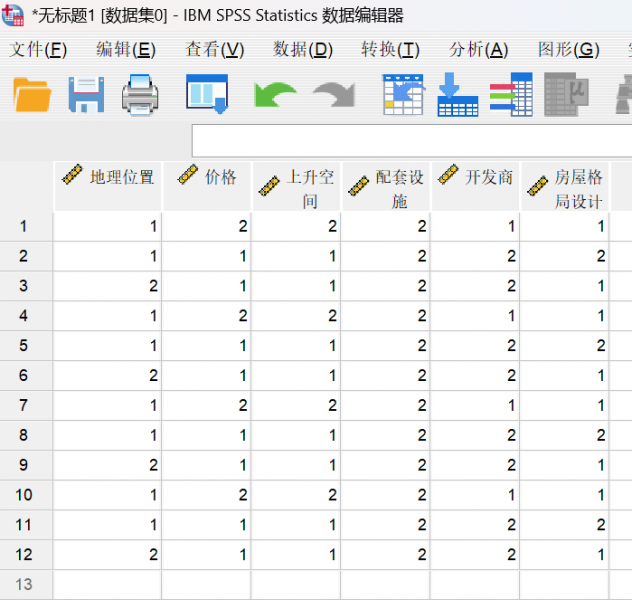Open a data document using folder icon
This screenshot has width=632, height=600.
tap(32, 95)
